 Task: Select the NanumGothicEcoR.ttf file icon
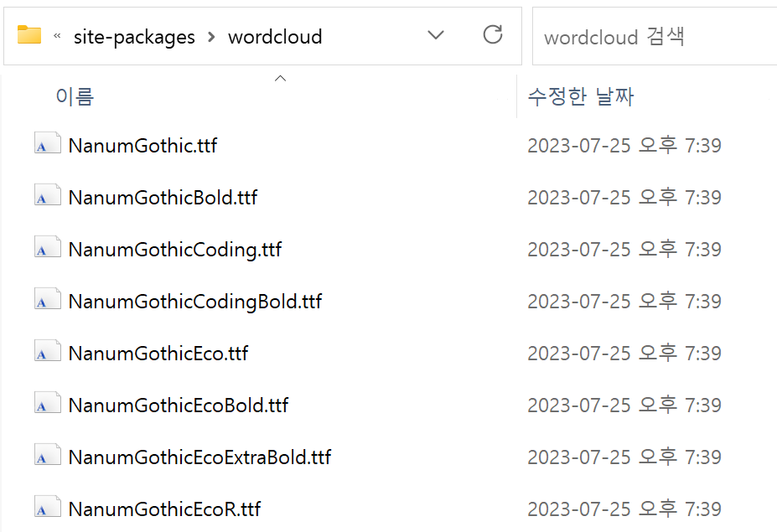(x=48, y=507)
